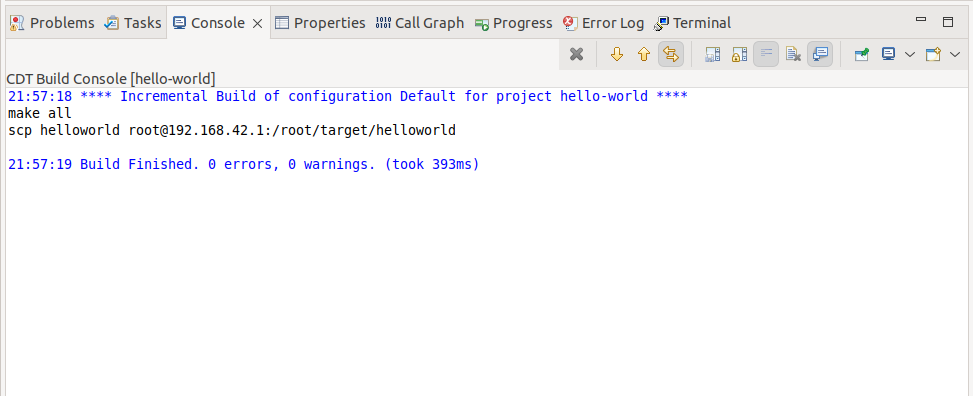Click the Incremental Build header line
The width and height of the screenshot is (973, 396).
coord(348,96)
